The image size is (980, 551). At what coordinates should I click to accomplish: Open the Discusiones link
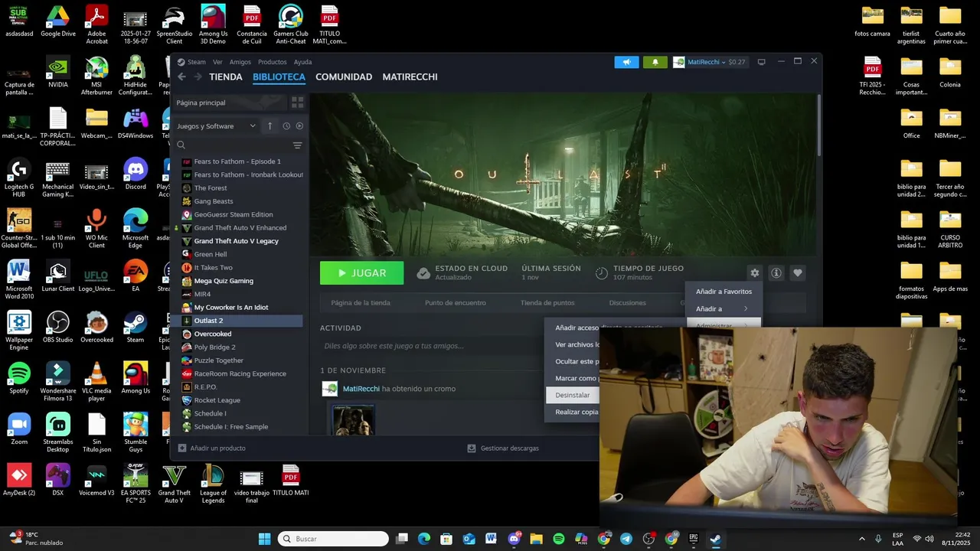click(x=627, y=303)
